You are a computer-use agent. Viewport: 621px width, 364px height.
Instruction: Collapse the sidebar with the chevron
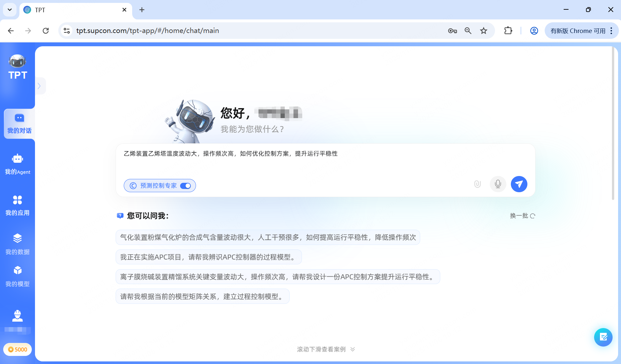[40, 86]
